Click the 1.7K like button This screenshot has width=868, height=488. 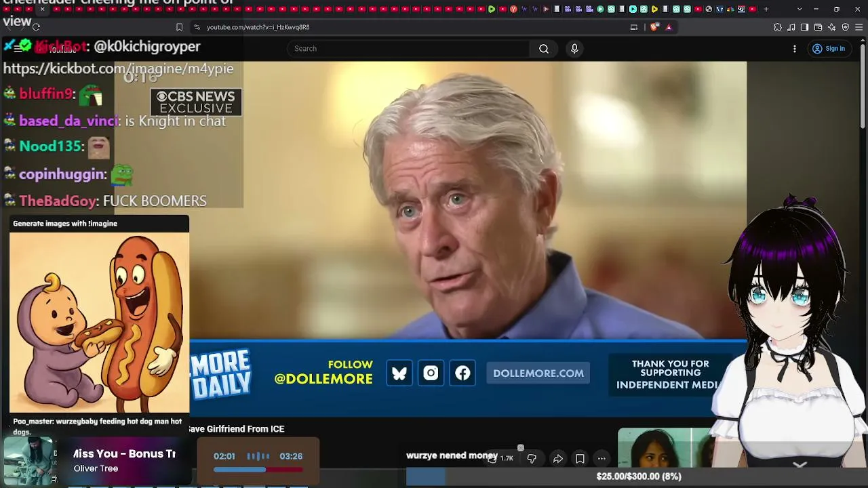pyautogui.click(x=500, y=459)
